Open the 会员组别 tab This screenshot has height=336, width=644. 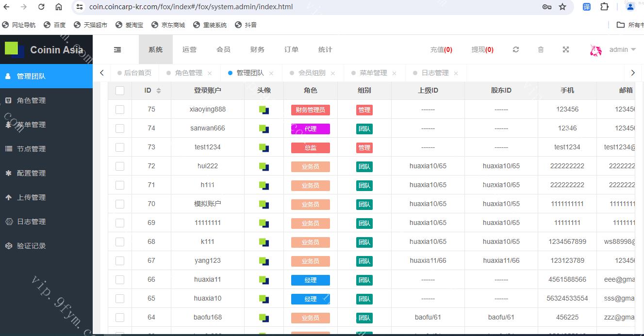click(312, 73)
